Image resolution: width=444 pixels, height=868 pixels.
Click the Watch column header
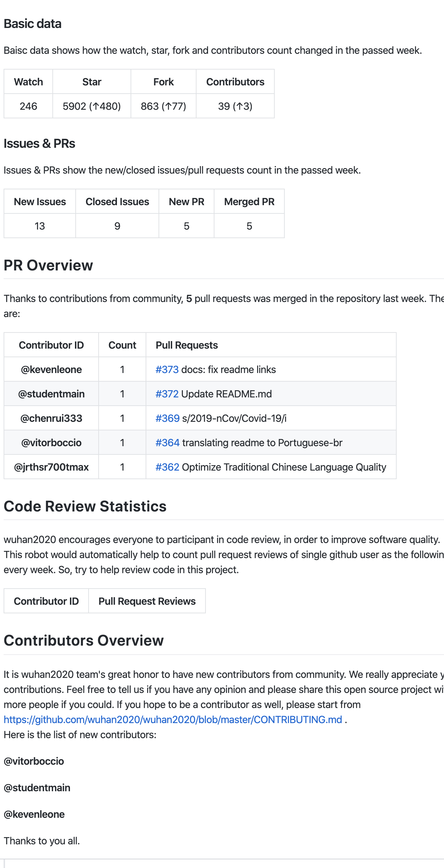(x=28, y=82)
